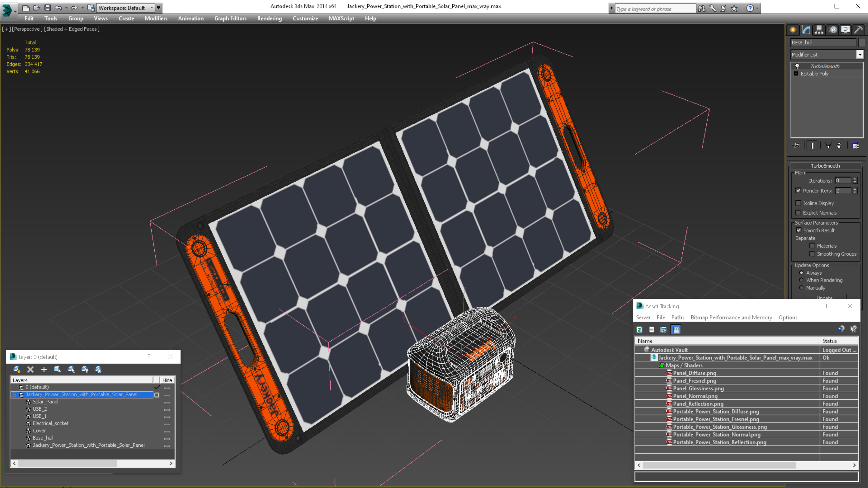Open Bitmap Performance and Memory menu
Viewport: 868px width, 488px height.
tap(731, 317)
